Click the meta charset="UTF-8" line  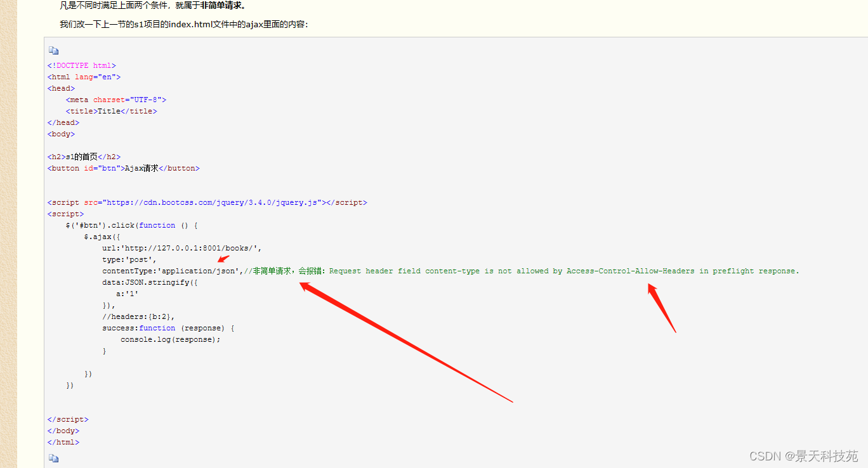click(115, 100)
